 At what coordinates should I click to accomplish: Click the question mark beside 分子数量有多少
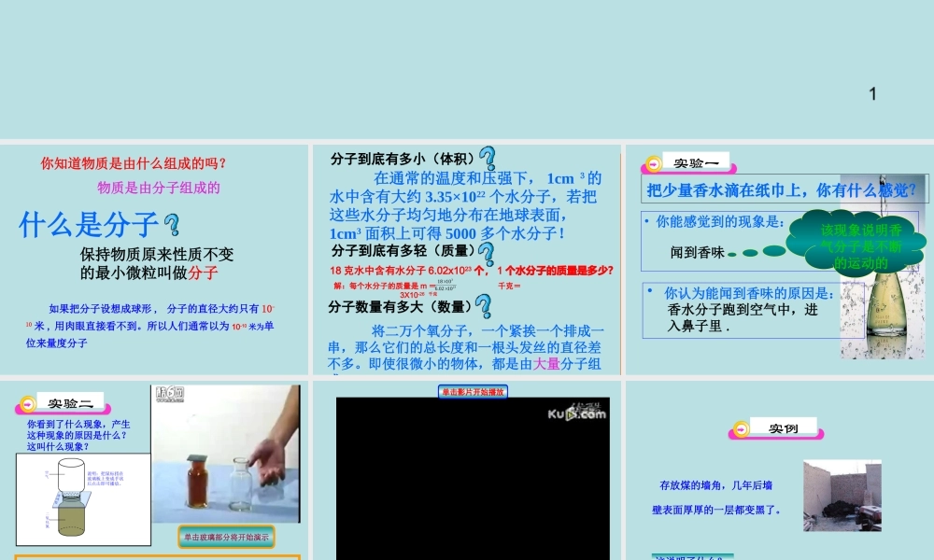point(482,304)
